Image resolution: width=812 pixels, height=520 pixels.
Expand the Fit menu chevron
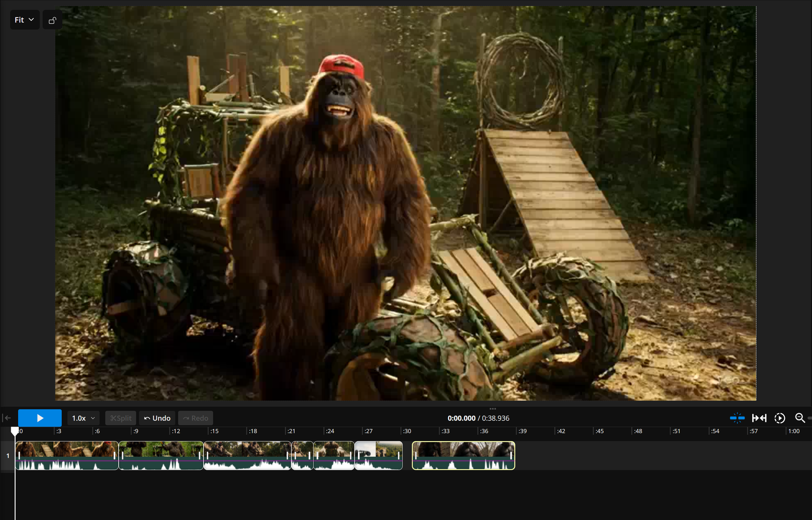click(32, 19)
